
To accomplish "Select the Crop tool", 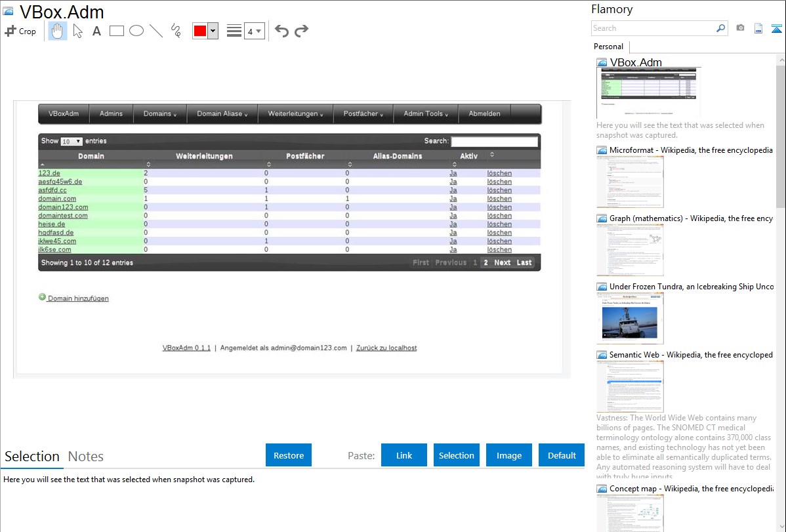I will click(20, 31).
